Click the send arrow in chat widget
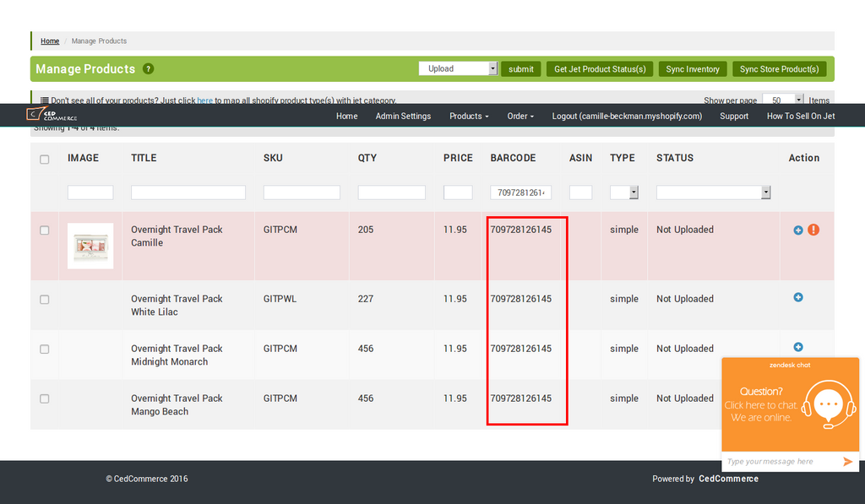Viewport: 865px width, 504px height. point(847,462)
